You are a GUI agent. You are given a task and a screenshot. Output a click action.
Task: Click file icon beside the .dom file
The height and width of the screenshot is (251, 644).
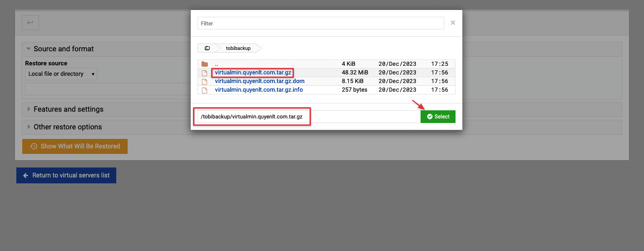[204, 81]
